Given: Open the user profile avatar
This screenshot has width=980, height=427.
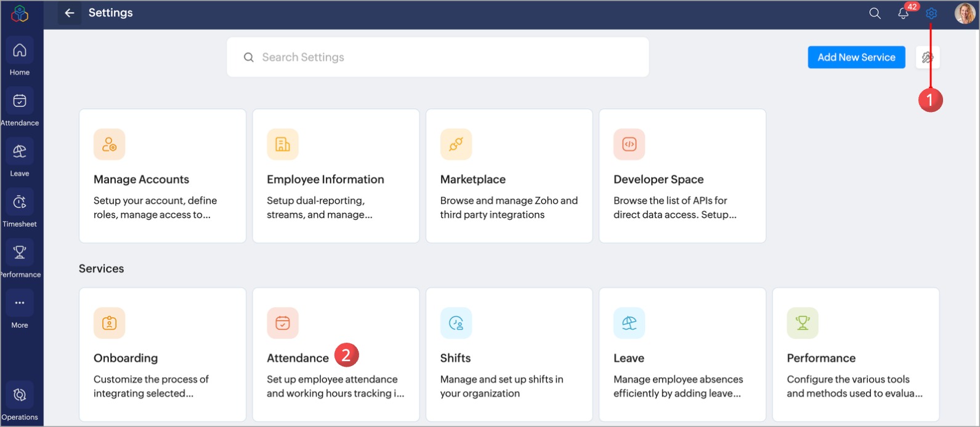Looking at the screenshot, I should (964, 14).
